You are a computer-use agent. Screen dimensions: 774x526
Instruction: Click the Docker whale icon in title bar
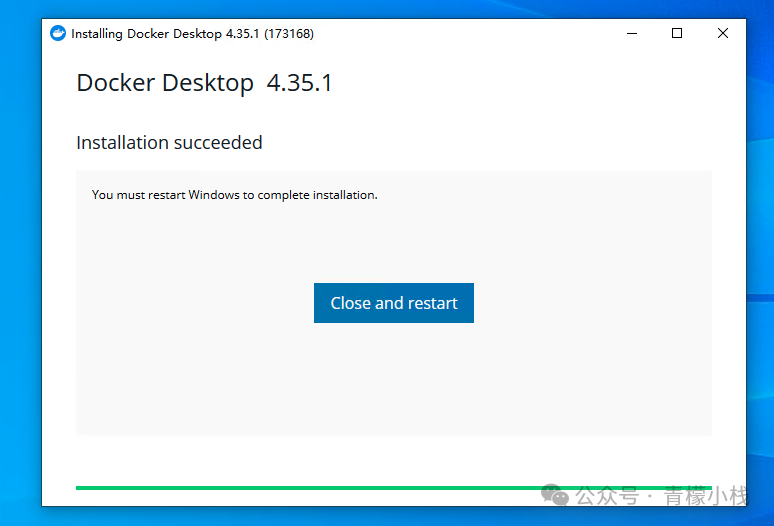coord(58,34)
